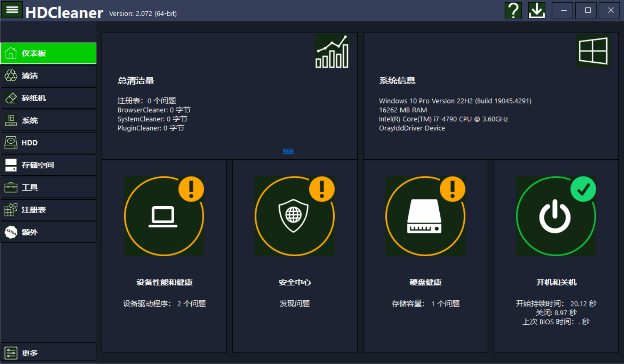
Task: Open the HDD sidebar section
Action: click(48, 143)
